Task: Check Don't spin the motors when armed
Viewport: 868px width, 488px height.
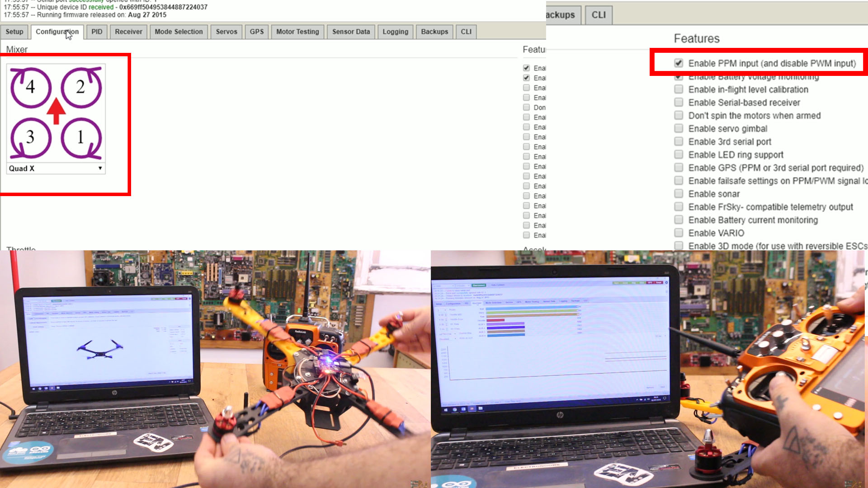Action: 679,116
